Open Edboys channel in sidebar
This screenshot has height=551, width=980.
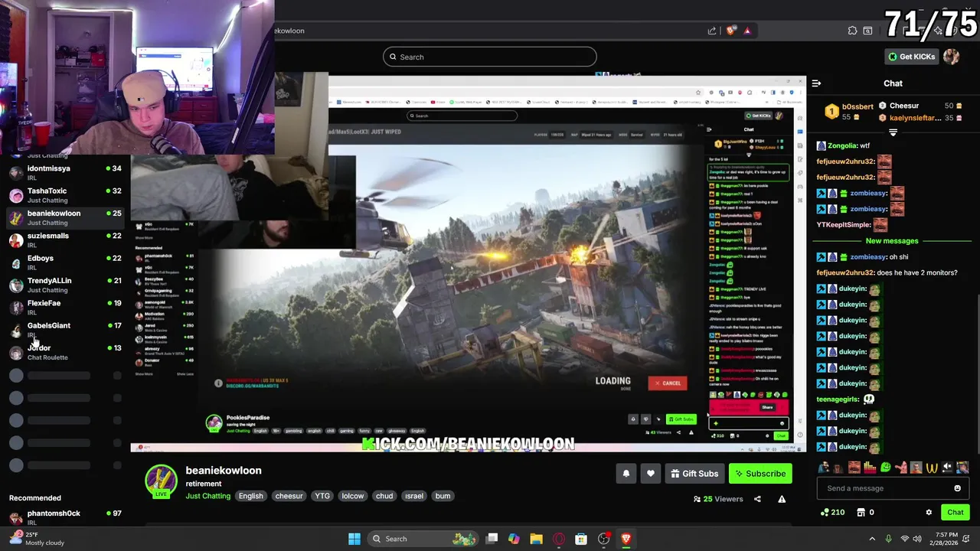pyautogui.click(x=64, y=262)
